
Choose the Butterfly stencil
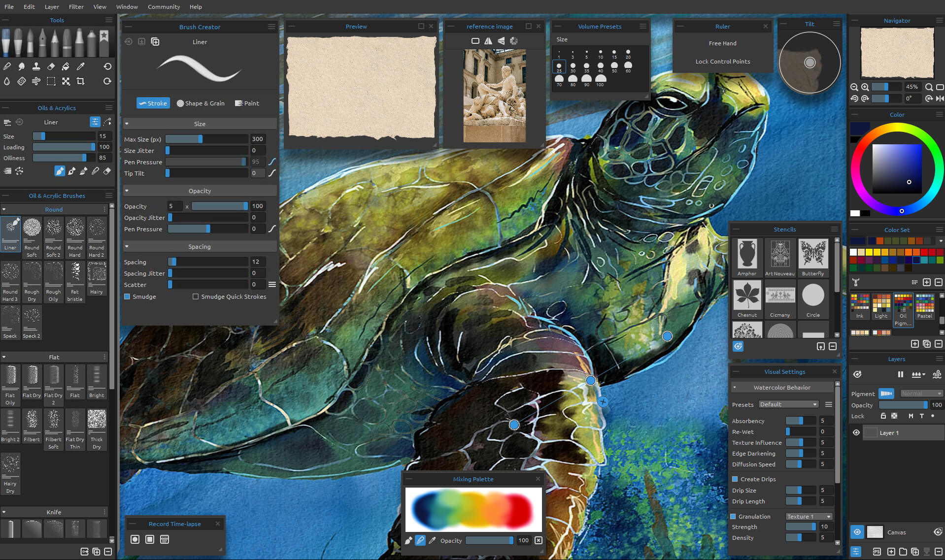tap(812, 257)
